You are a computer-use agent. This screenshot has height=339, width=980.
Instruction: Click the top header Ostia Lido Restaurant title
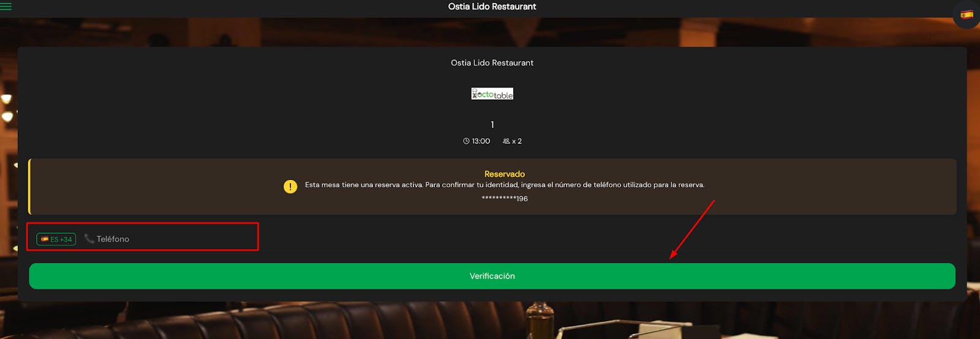(492, 7)
